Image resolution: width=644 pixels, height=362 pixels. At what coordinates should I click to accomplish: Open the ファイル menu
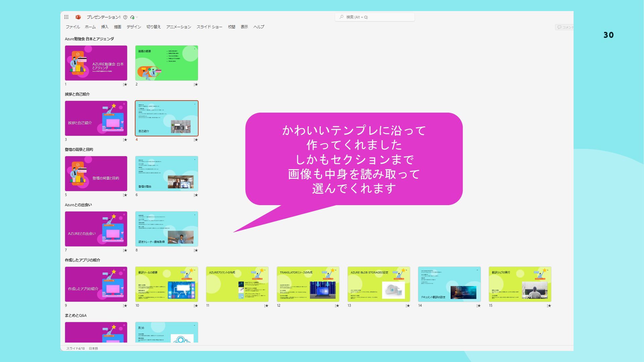pyautogui.click(x=73, y=27)
